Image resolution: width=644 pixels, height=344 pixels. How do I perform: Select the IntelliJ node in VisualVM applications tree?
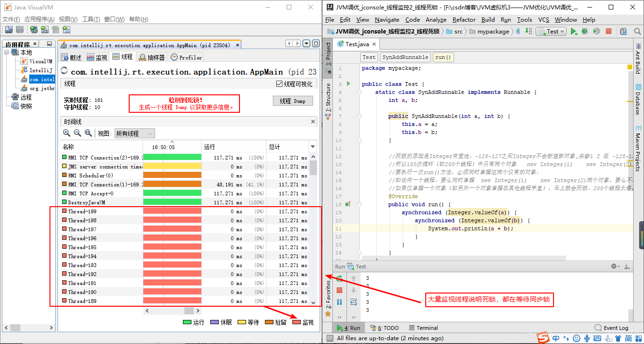[x=37, y=70]
